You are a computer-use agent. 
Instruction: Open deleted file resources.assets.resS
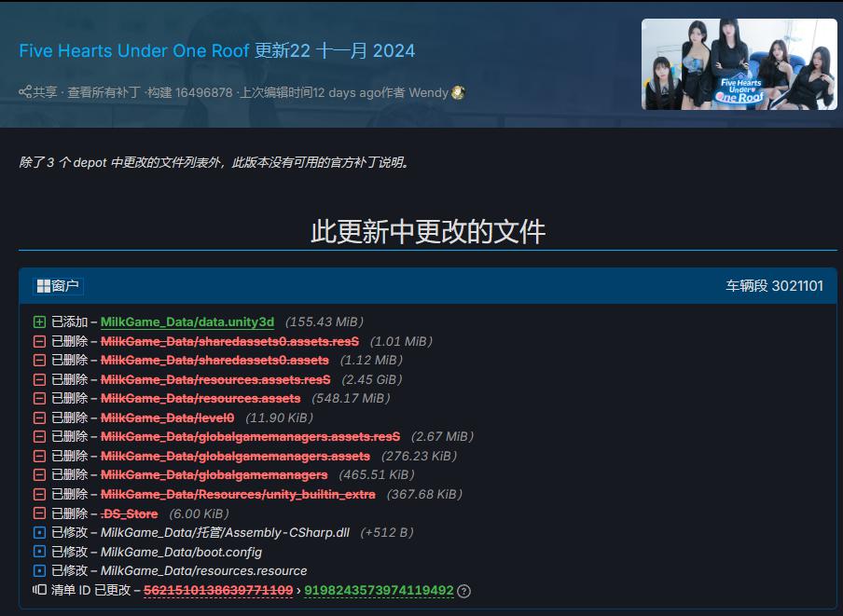point(215,379)
